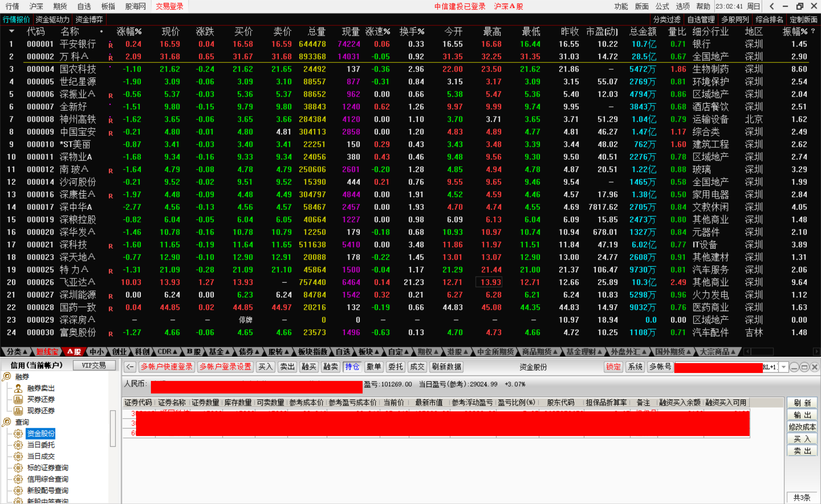Select 当日委托 in the query tree

(x=41, y=445)
